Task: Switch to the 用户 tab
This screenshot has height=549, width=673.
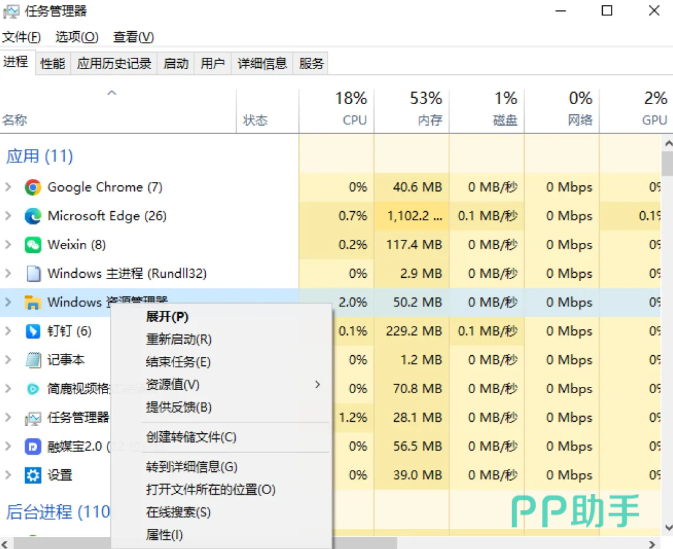Action: tap(213, 64)
